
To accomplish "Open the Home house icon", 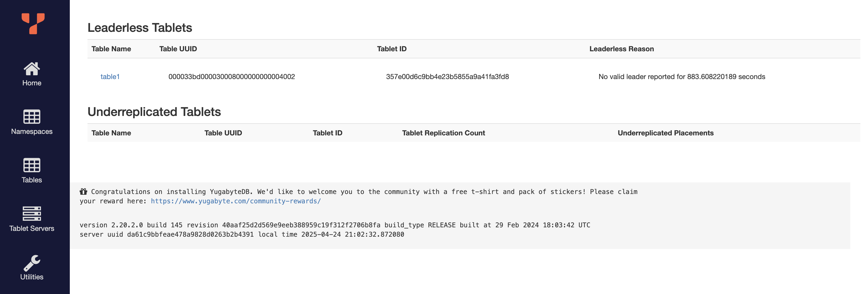I will 32,69.
